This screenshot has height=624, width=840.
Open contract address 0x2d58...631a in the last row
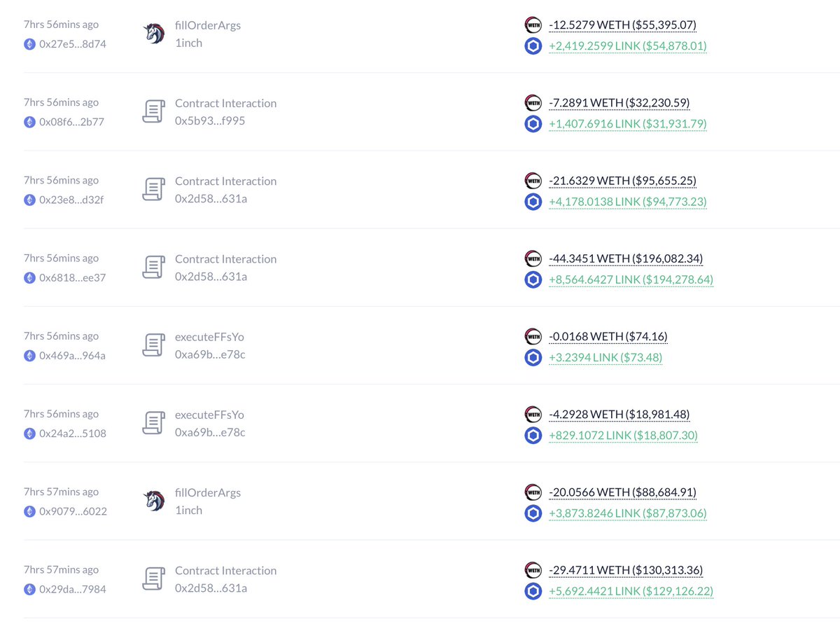click(211, 588)
